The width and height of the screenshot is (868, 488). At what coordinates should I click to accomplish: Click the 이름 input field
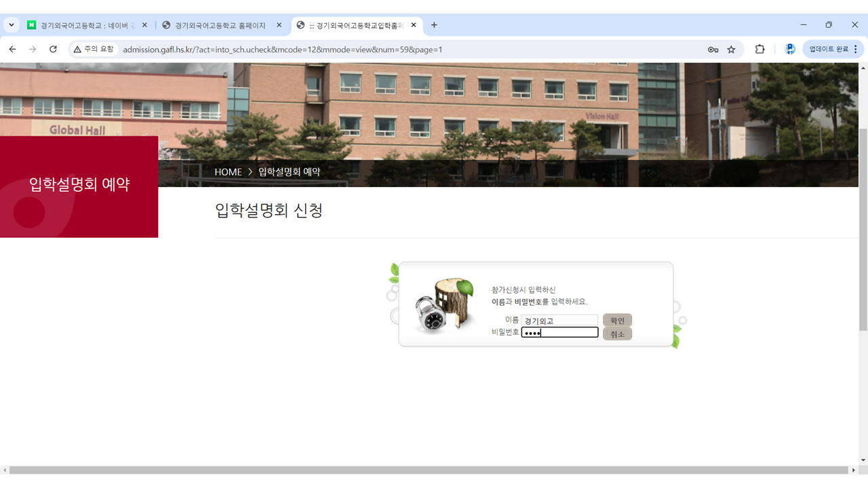click(x=559, y=321)
